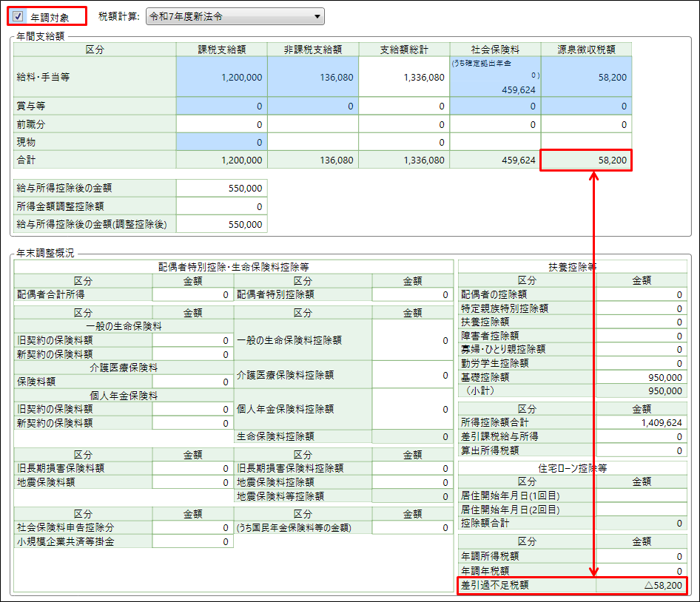This screenshot has width=700, height=602.
Task: Toggle the 年調対象 checkbox
Action: click(18, 16)
